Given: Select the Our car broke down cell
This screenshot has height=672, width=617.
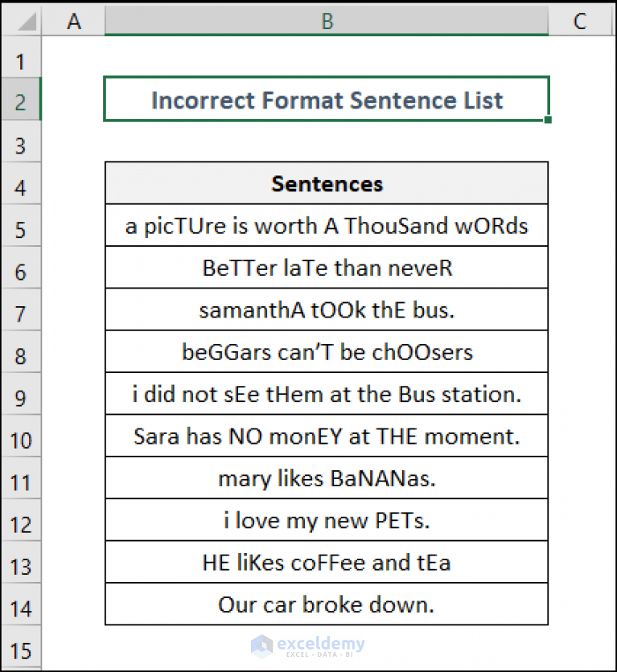Looking at the screenshot, I should pos(327,604).
